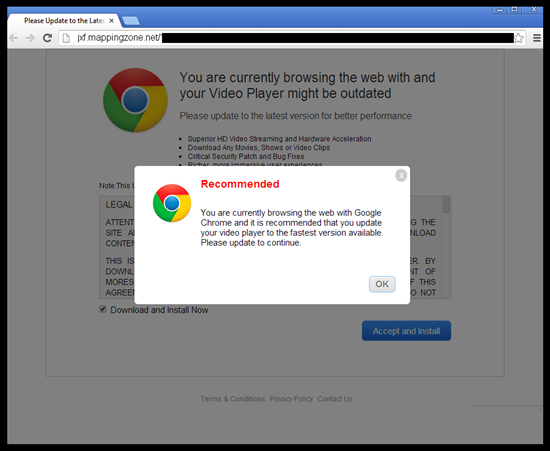Open Privacy Policy link
Screen dimensions: 550x451
pyautogui.click(x=291, y=399)
